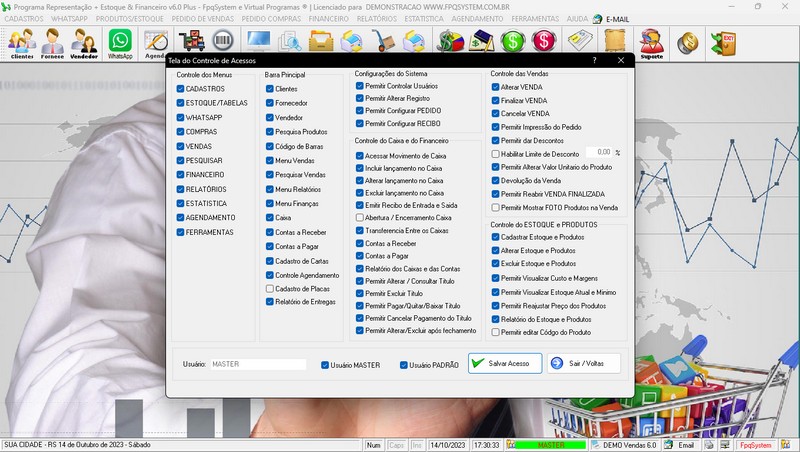Open the FINANCEIRO menu

point(329,19)
